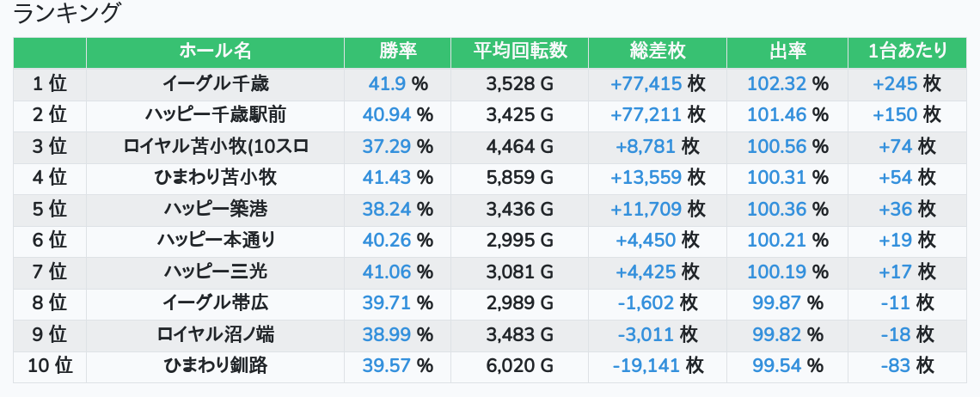
Task: Click the 出率 column header
Action: (x=787, y=52)
